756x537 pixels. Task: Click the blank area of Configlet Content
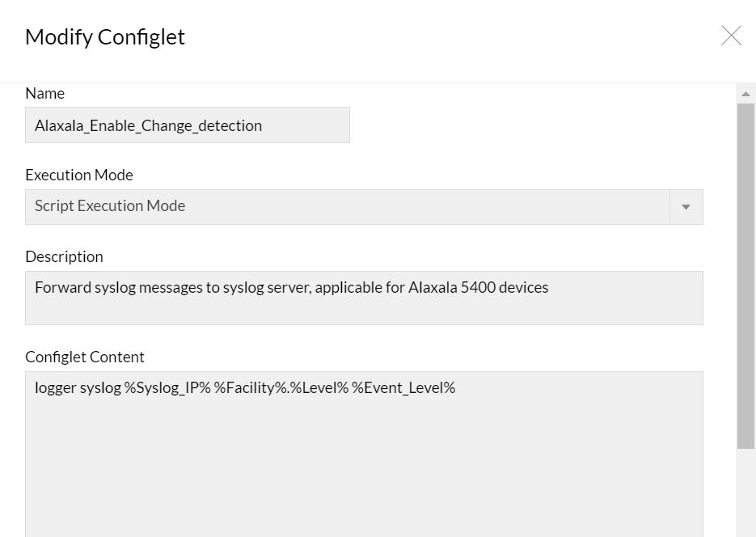pos(364,469)
